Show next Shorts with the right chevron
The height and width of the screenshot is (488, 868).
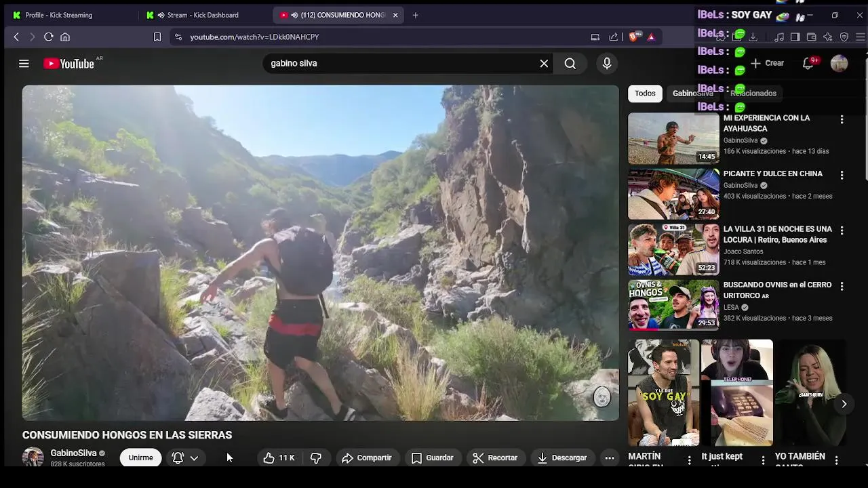click(844, 404)
